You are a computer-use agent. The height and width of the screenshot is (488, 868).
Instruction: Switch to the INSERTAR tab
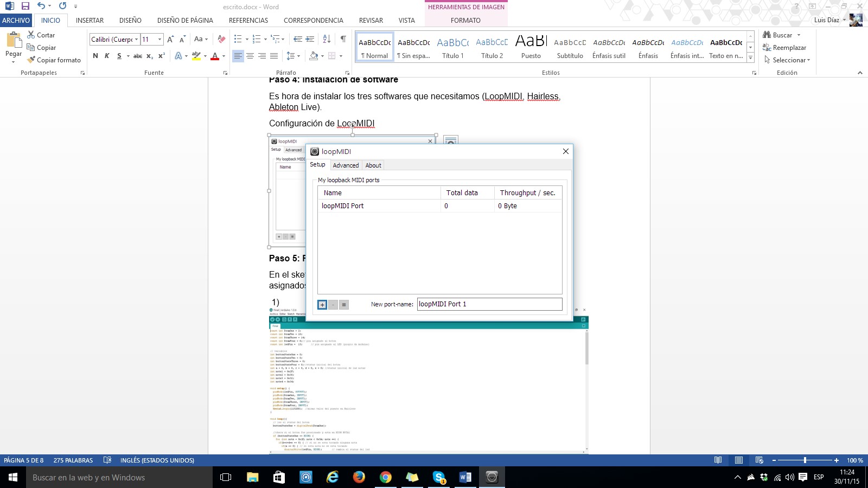point(90,21)
